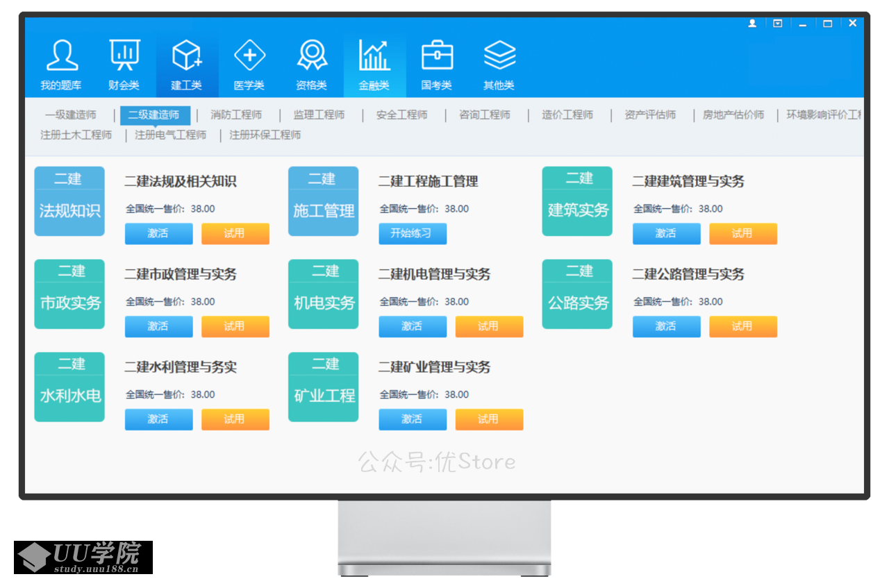Image resolution: width=889 pixels, height=588 pixels.
Task: Click 试用 for 二建建筑管理与实务
Action: pos(742,234)
